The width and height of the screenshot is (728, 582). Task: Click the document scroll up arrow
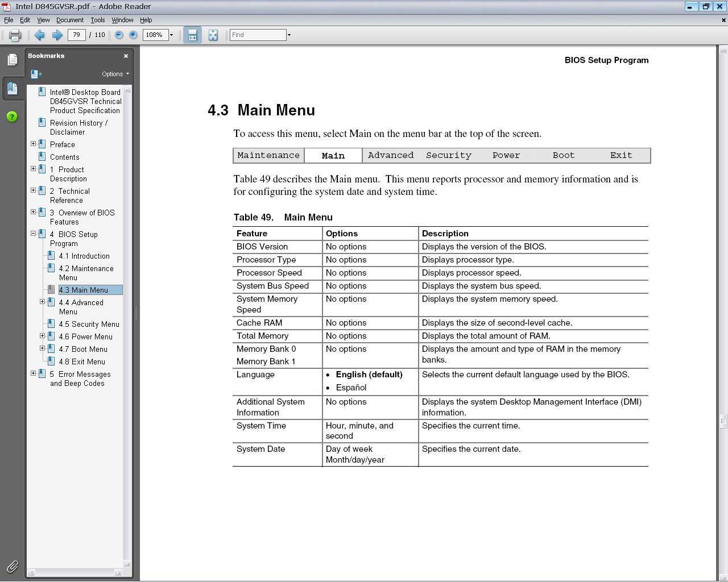(x=723, y=50)
